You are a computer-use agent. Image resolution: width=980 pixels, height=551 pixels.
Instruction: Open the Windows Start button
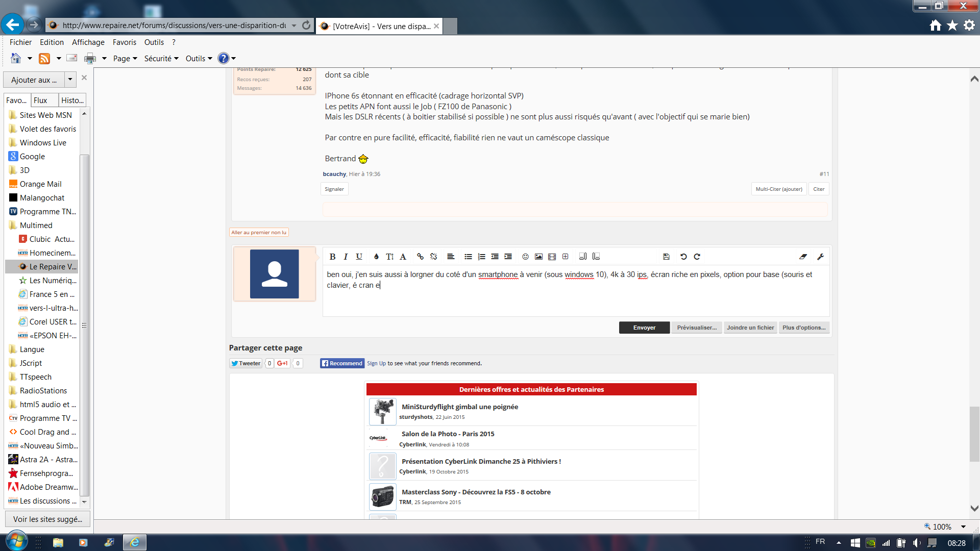pyautogui.click(x=16, y=541)
